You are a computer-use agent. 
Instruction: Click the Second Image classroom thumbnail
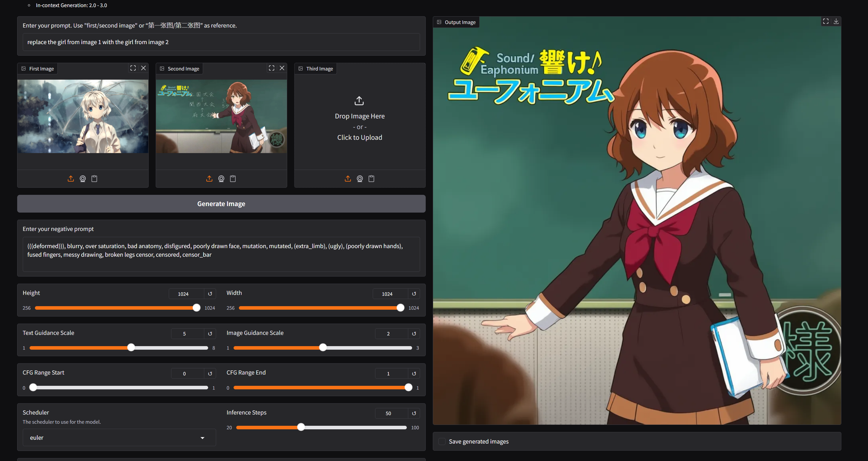click(221, 116)
